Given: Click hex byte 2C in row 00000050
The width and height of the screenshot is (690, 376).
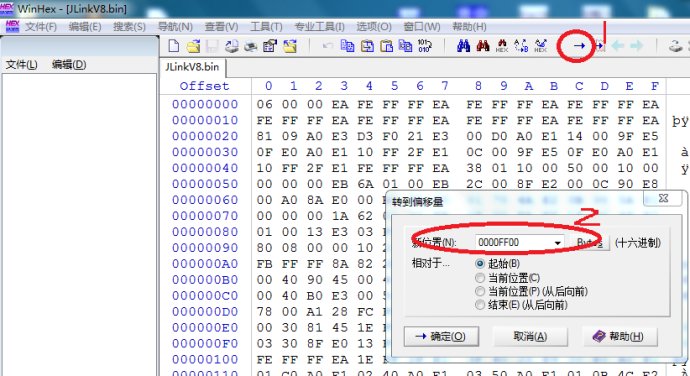Looking at the screenshot, I should pyautogui.click(x=474, y=184).
